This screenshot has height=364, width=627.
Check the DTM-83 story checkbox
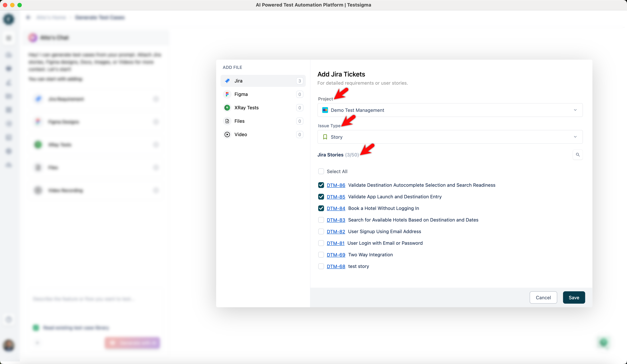(x=321, y=220)
